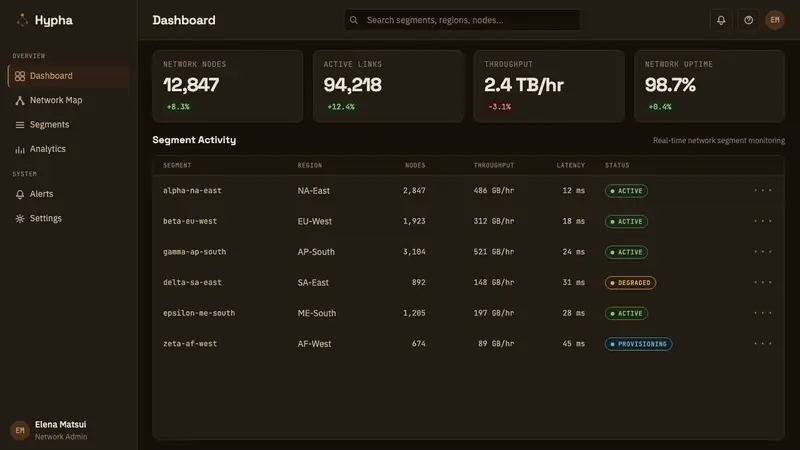Open the Network Map page
The image size is (800, 450).
(68, 101)
